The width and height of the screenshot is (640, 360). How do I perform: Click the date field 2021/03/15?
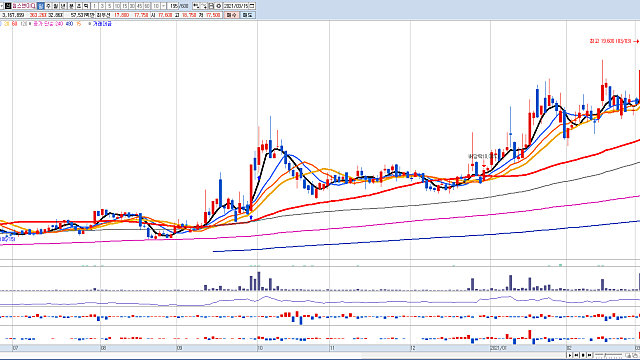pos(236,6)
